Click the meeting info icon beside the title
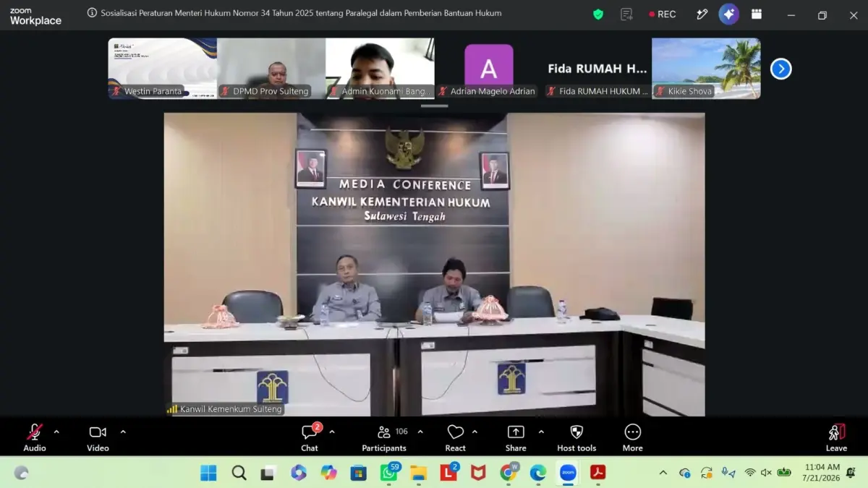The height and width of the screenshot is (488, 868). (x=92, y=13)
